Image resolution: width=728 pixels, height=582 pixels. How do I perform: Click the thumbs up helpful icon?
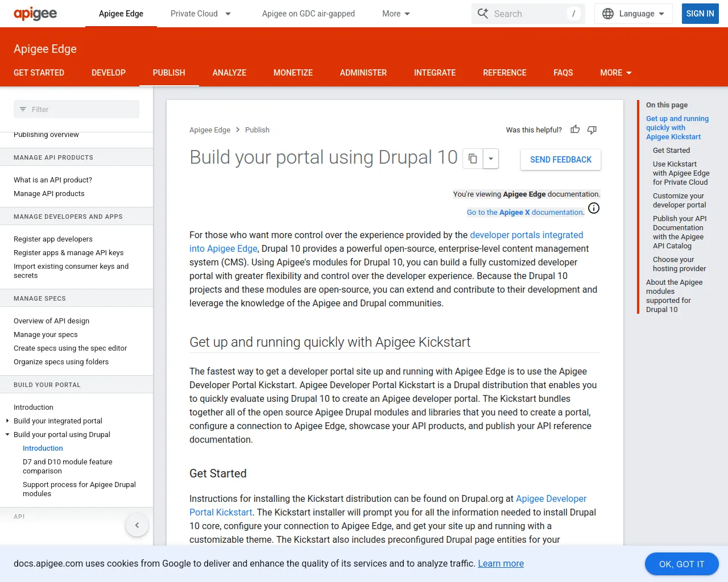pyautogui.click(x=575, y=130)
